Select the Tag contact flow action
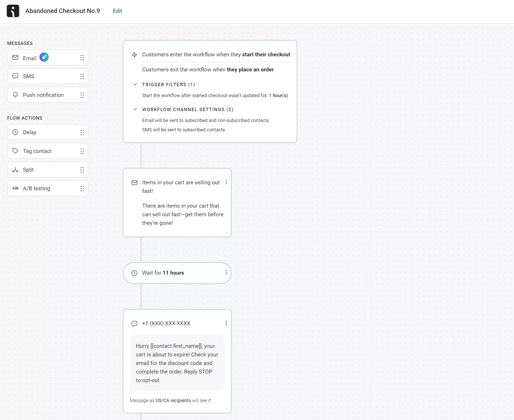This screenshot has height=420, width=514. click(x=48, y=151)
